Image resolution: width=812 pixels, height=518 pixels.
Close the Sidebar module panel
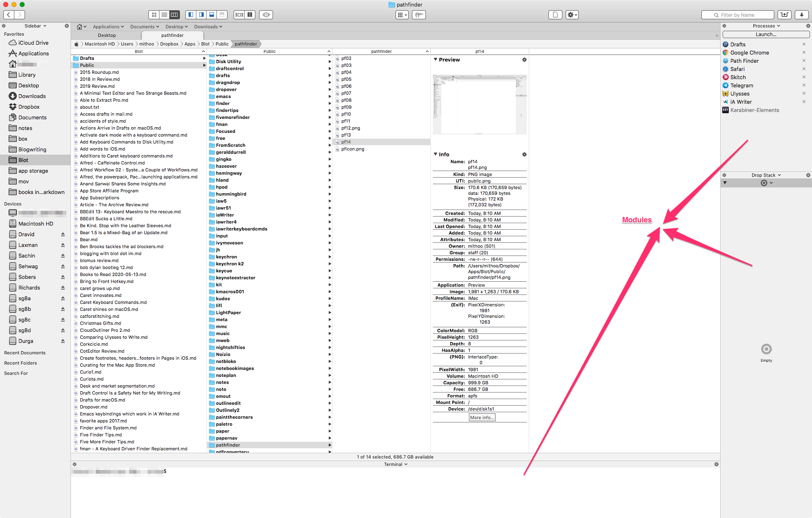[x=67, y=26]
